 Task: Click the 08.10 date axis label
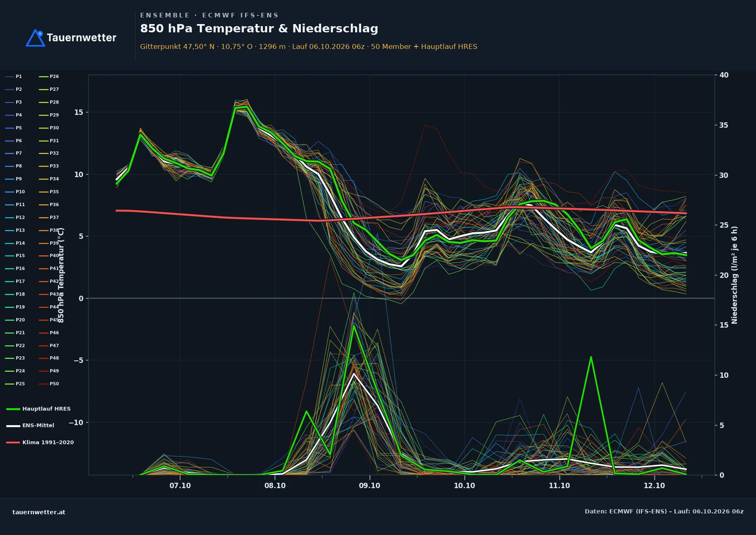pos(275,486)
